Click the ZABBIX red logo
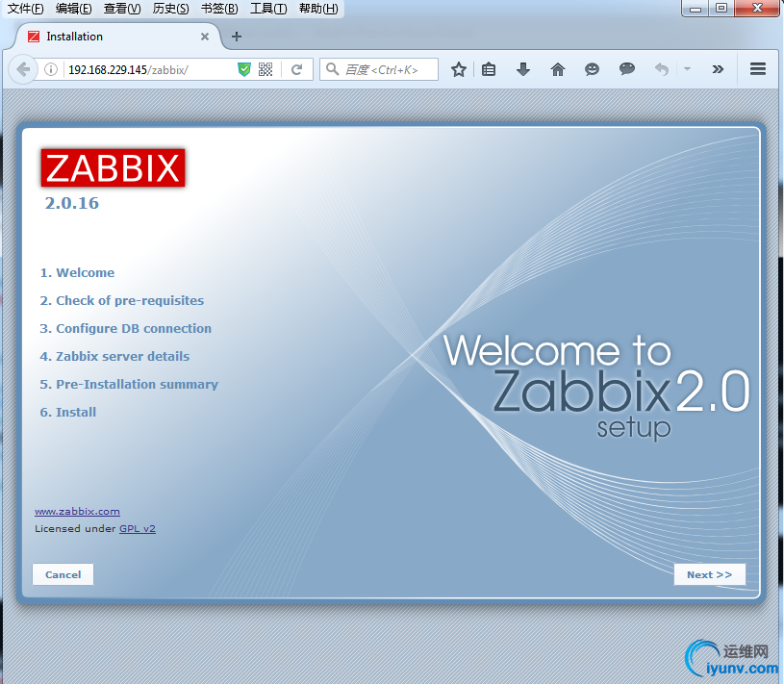The height and width of the screenshot is (684, 784). coord(113,168)
